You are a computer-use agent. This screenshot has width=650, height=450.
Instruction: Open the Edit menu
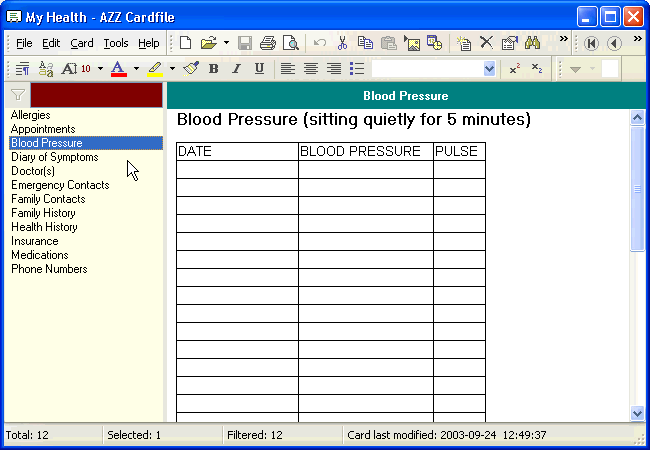pyautogui.click(x=51, y=43)
